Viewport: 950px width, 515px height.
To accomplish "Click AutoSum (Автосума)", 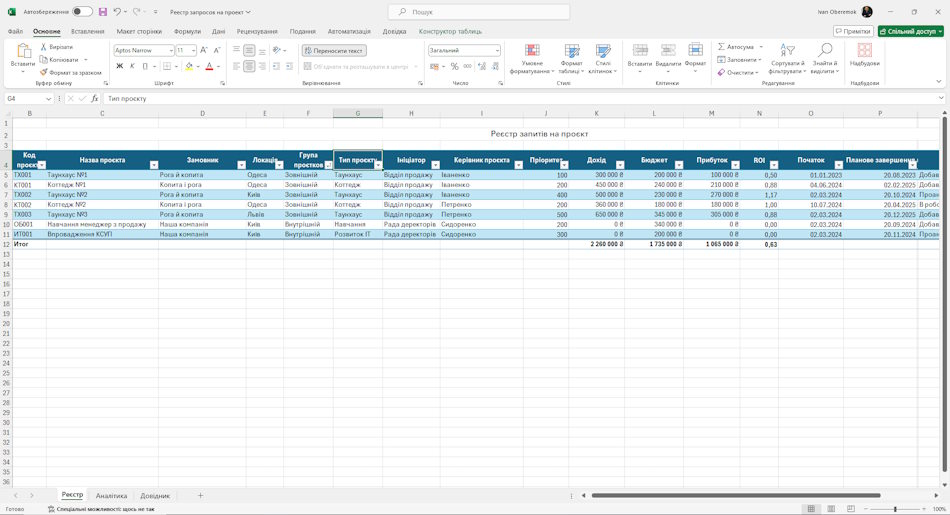I will 736,47.
